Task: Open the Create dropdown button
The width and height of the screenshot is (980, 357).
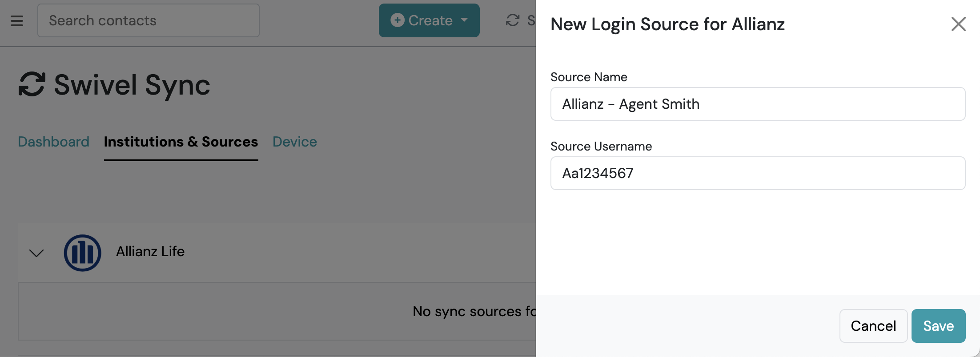Action: [x=429, y=20]
